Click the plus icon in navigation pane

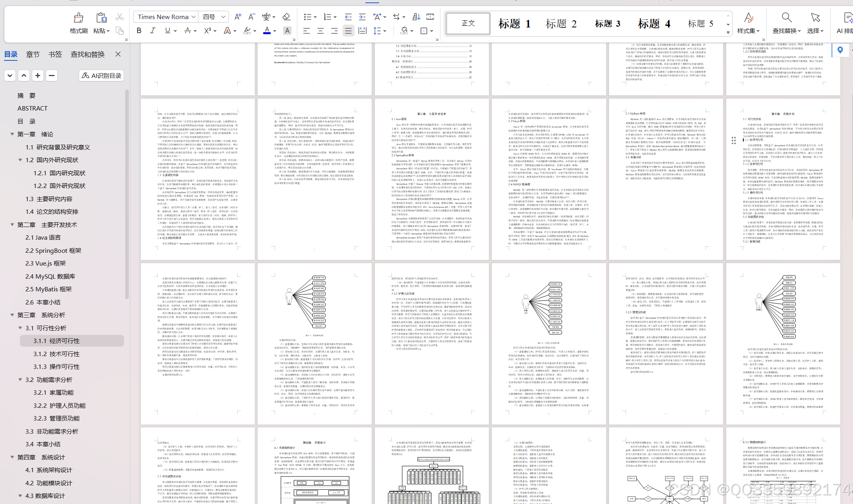click(38, 76)
